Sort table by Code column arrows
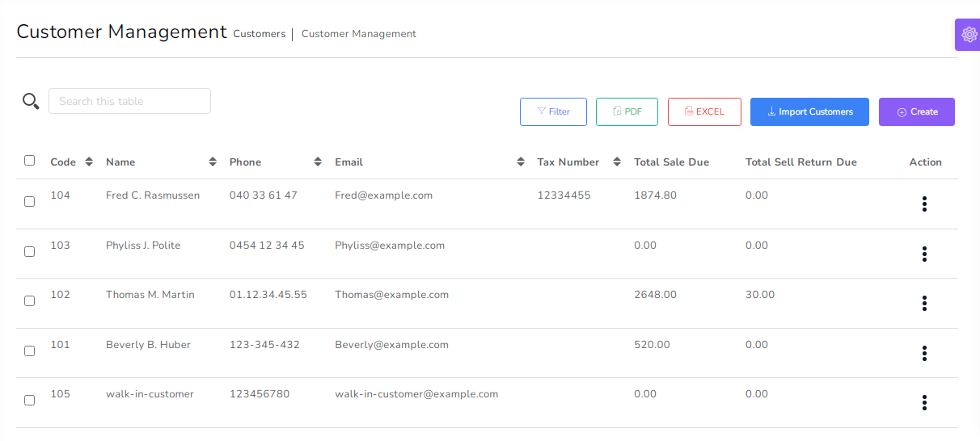Screen dimensions: 980x441 click(89, 162)
